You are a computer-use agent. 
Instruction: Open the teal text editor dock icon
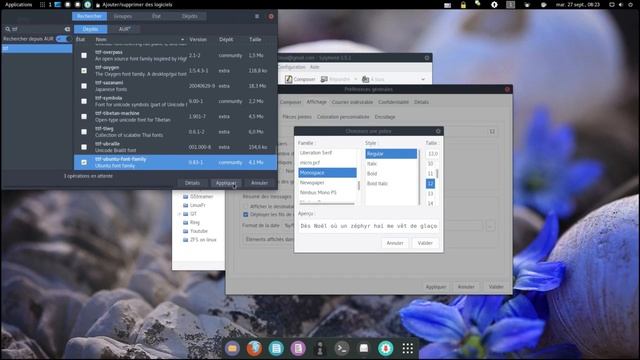click(276, 348)
